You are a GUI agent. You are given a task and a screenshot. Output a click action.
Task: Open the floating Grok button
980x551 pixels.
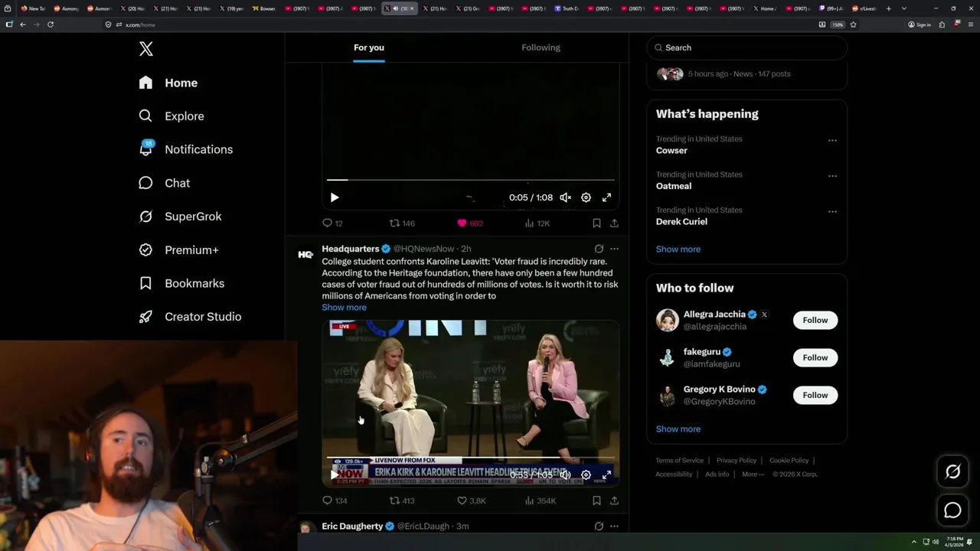[952, 472]
